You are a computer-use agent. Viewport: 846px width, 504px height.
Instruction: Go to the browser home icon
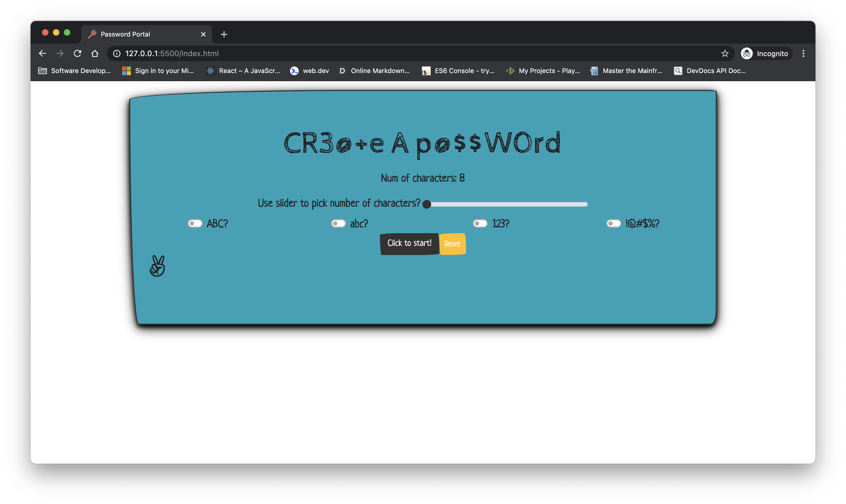[x=95, y=53]
